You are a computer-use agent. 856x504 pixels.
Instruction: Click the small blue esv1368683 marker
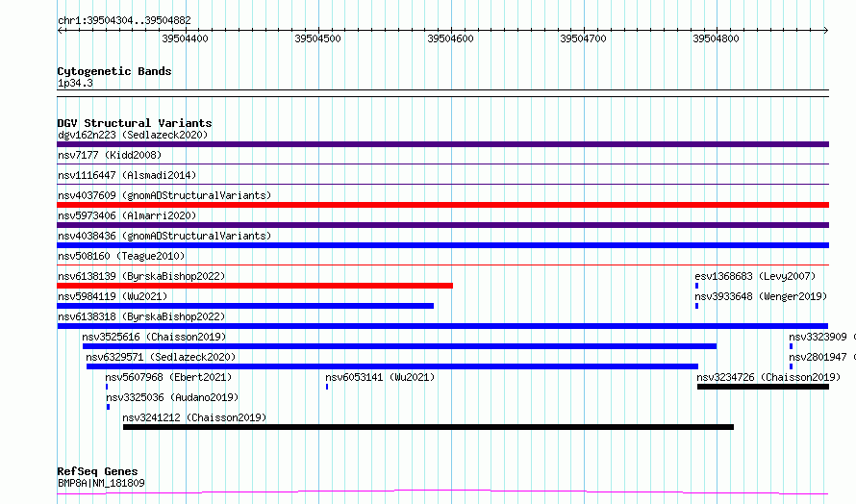pos(696,286)
